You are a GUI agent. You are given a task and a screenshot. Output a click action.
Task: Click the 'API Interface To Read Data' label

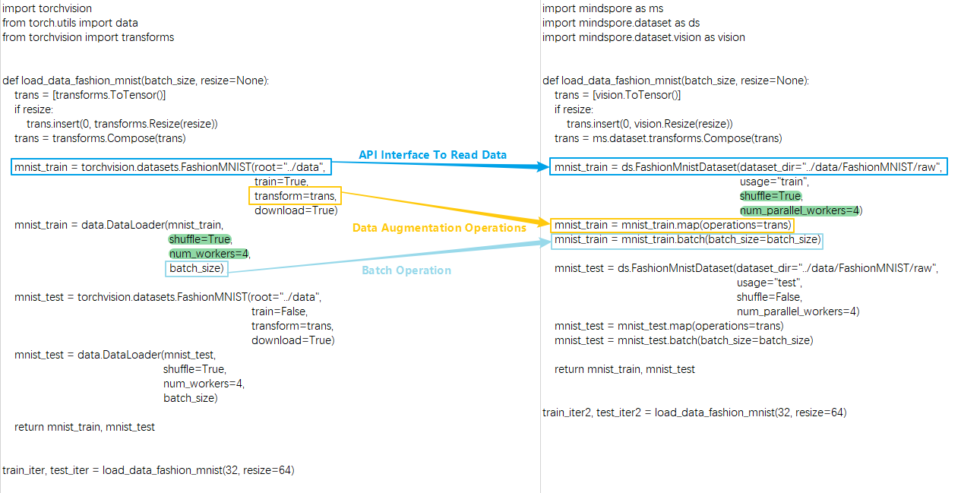(432, 155)
